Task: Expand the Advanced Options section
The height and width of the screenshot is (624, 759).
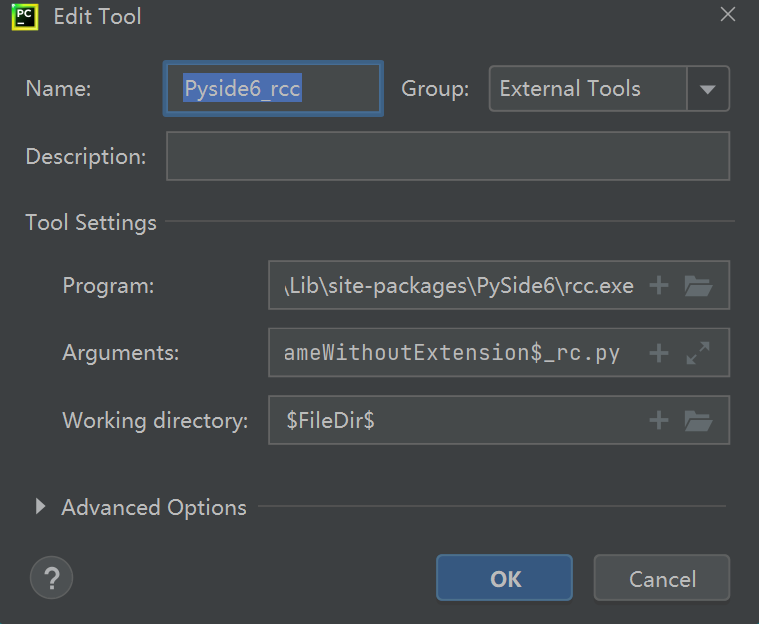Action: 41,507
